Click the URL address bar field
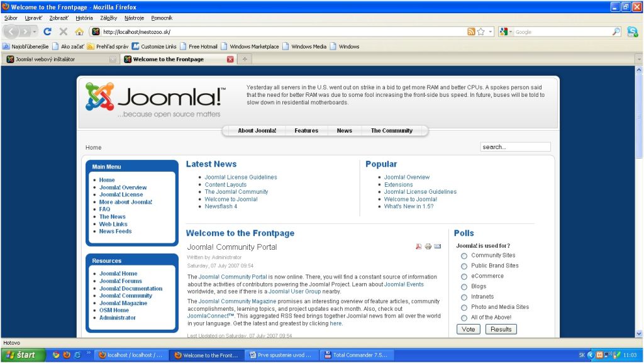Image resolution: width=644 pixels, height=363 pixels. [284, 31]
